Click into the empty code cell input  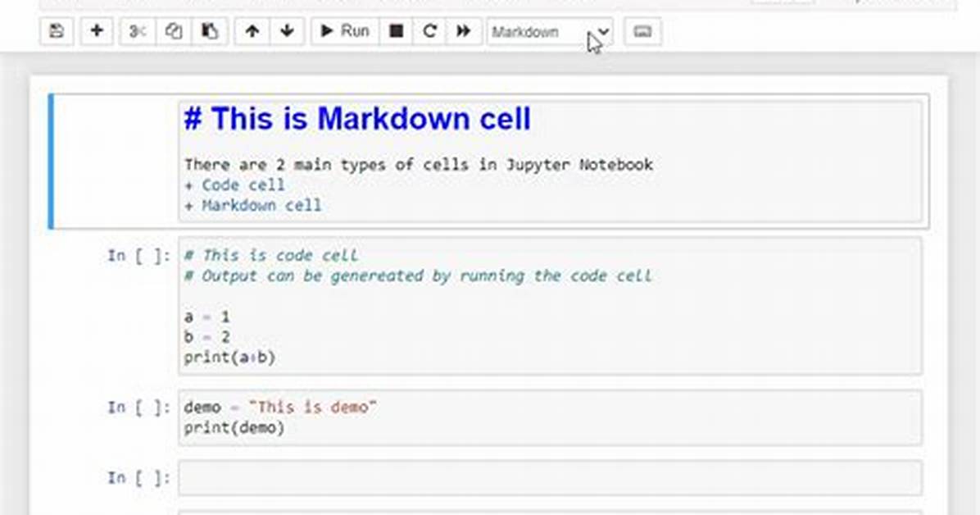pyautogui.click(x=550, y=478)
